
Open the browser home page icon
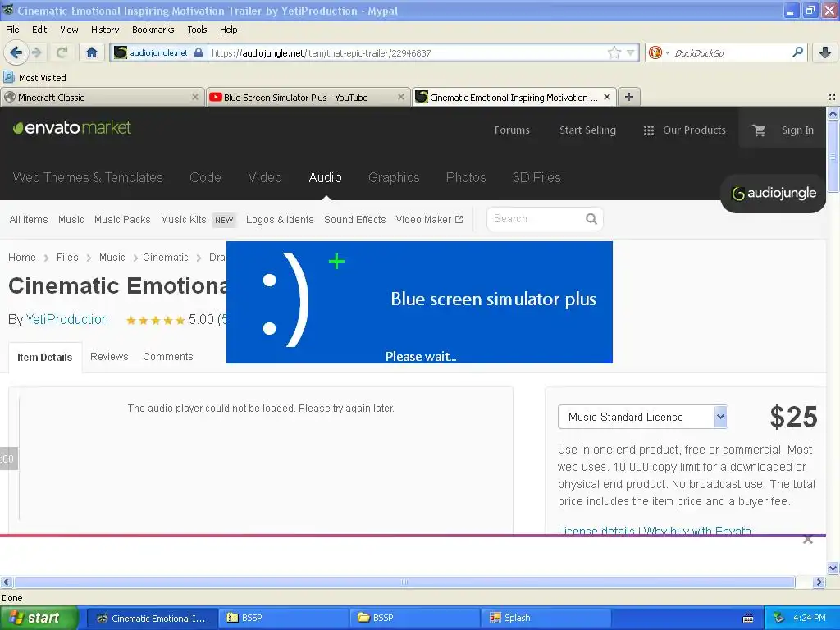92,52
